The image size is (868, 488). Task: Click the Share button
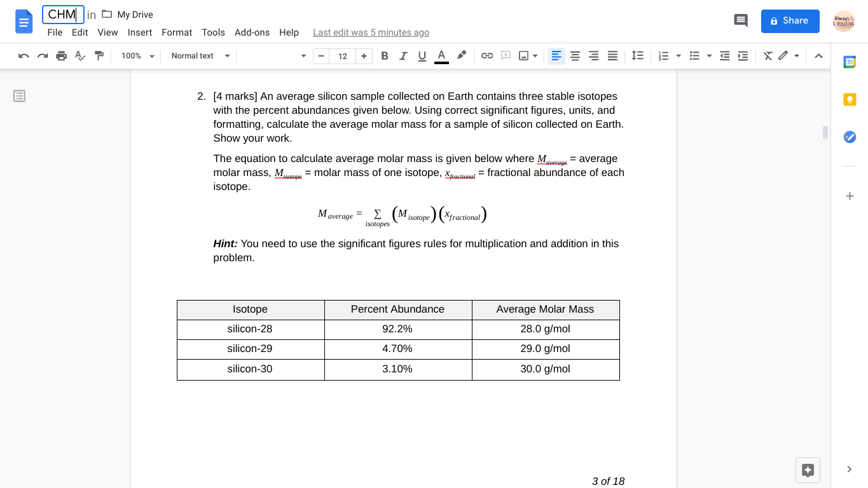point(790,21)
